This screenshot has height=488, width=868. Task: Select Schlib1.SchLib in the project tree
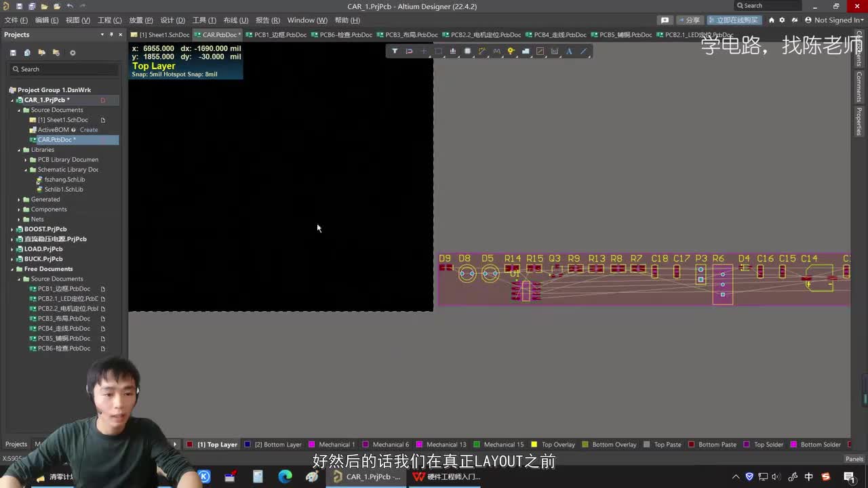point(64,190)
